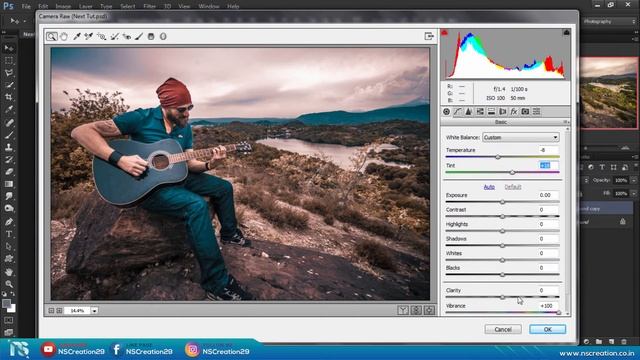Open the White Balance dropdown

[520, 138]
